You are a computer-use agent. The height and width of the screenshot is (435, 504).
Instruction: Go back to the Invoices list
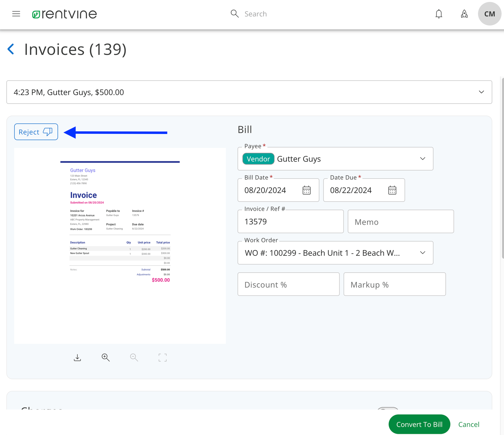pos(11,49)
